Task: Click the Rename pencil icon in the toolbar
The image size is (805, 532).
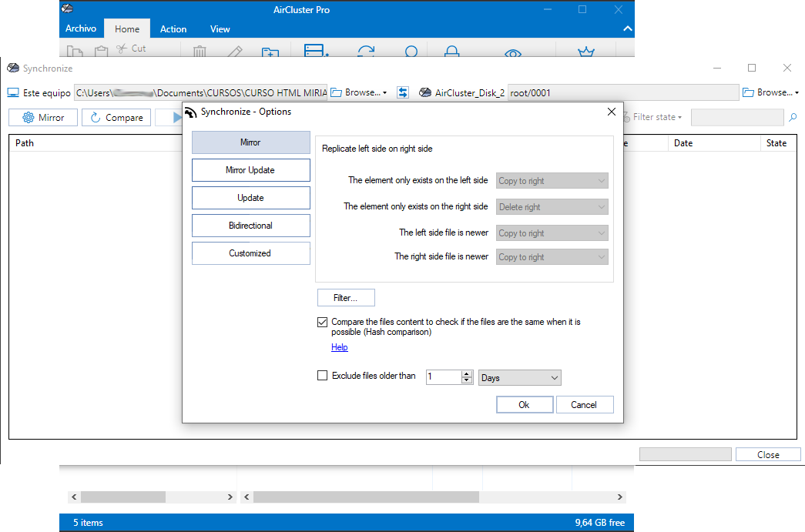Action: pyautogui.click(x=235, y=52)
